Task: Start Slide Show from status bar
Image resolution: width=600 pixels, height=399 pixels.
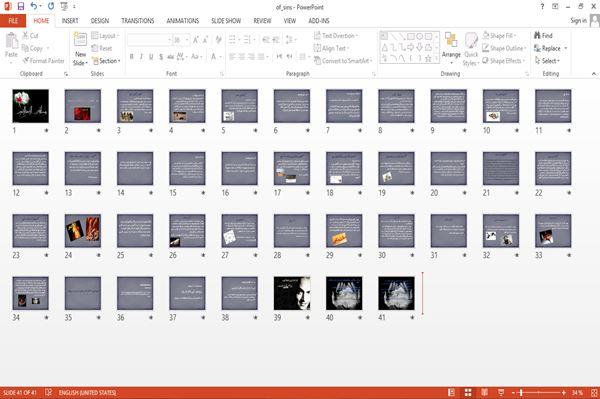Action: click(x=501, y=392)
